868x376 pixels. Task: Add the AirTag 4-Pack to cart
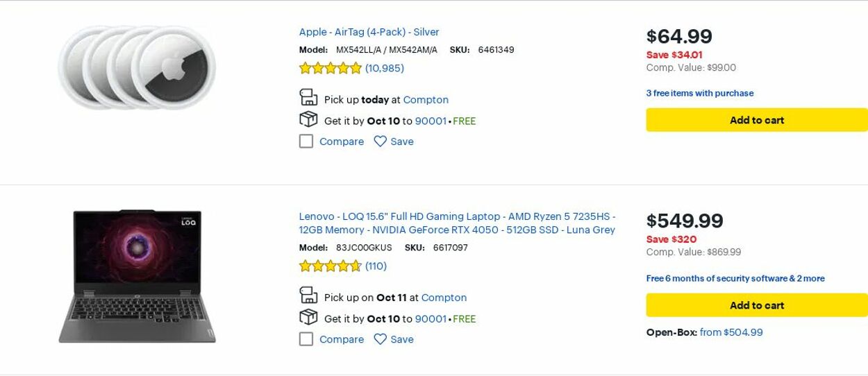(756, 120)
